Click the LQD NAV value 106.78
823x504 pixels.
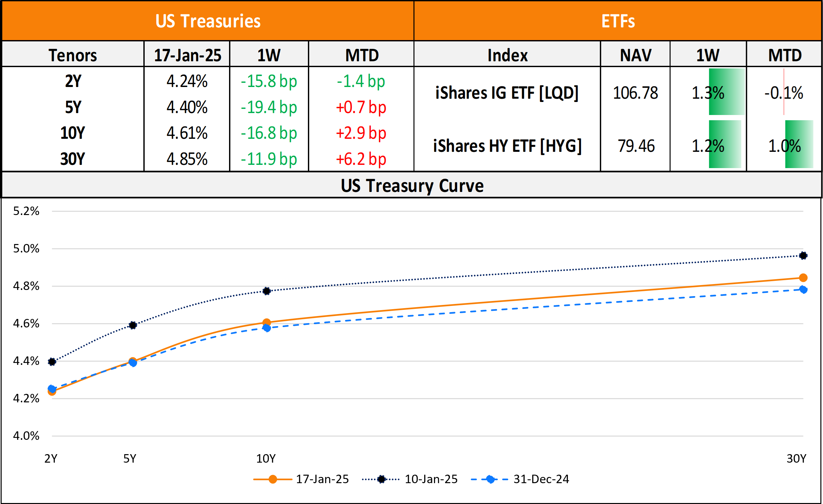click(x=635, y=93)
